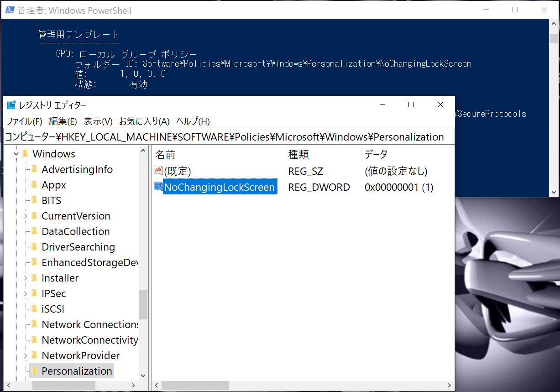The height and width of the screenshot is (392, 560).
Task: Select the (既定) value entry
Action: pyautogui.click(x=178, y=171)
